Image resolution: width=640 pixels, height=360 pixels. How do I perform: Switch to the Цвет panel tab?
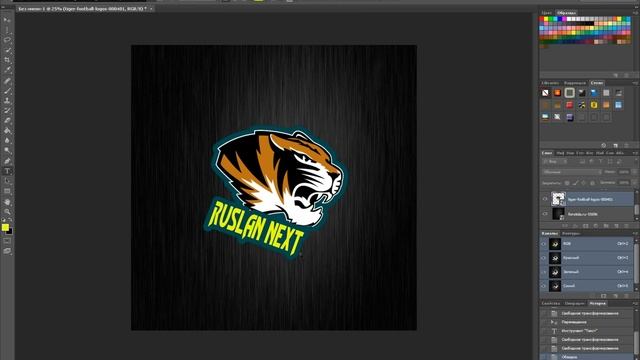(x=547, y=13)
